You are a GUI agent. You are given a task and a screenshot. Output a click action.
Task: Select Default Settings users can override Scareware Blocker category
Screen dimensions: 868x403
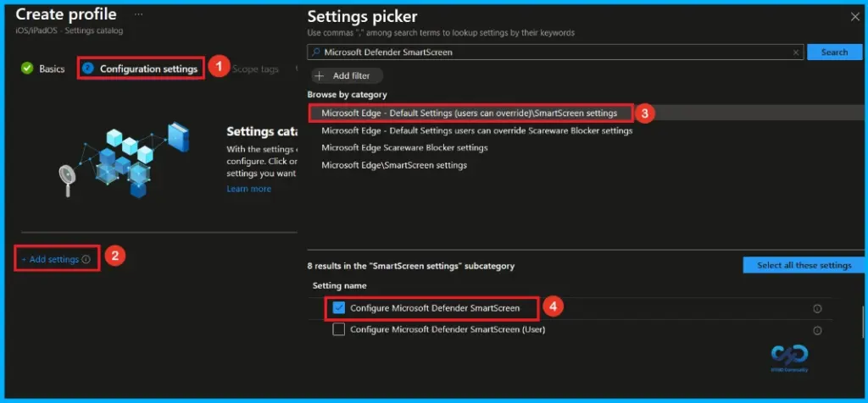476,131
